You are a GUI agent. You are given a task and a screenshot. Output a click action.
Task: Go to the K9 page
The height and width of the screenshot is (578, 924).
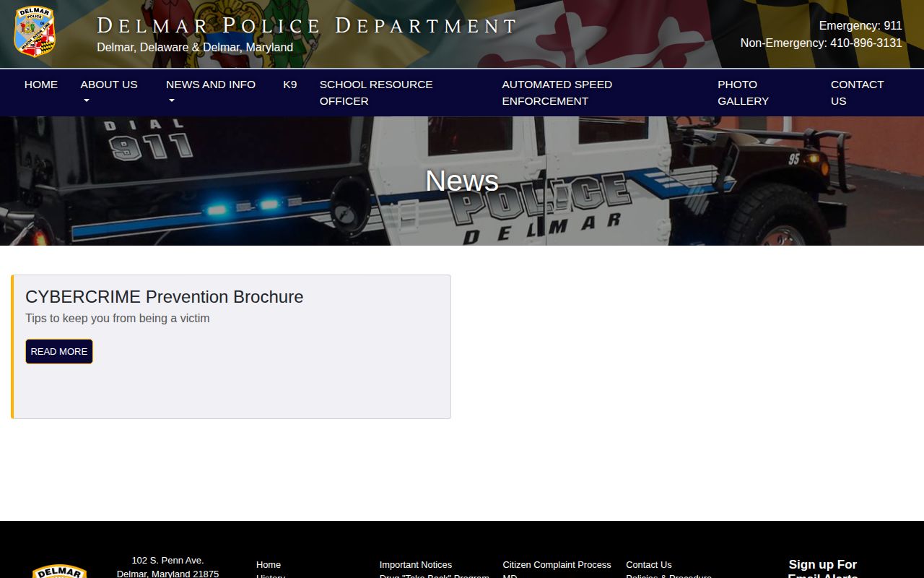point(289,85)
